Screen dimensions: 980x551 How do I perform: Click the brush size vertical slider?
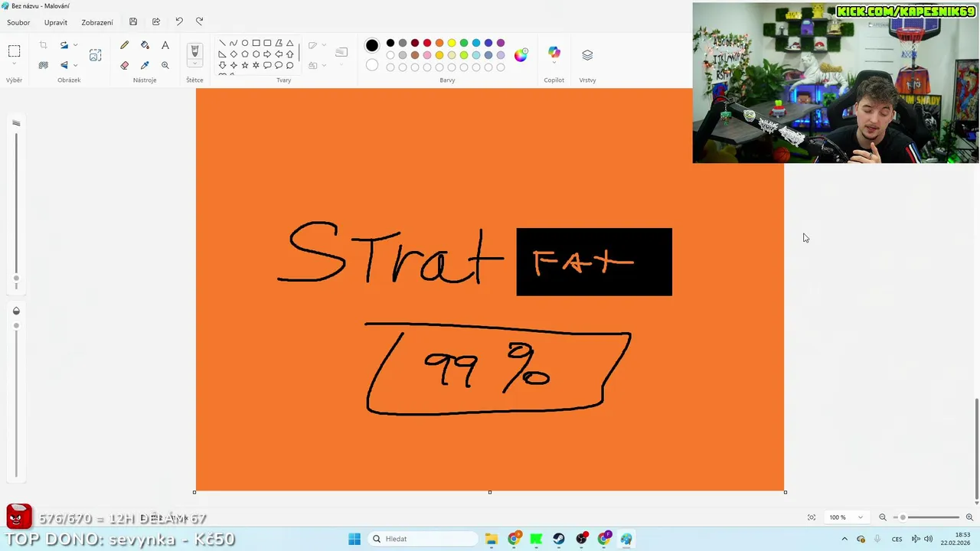click(16, 207)
